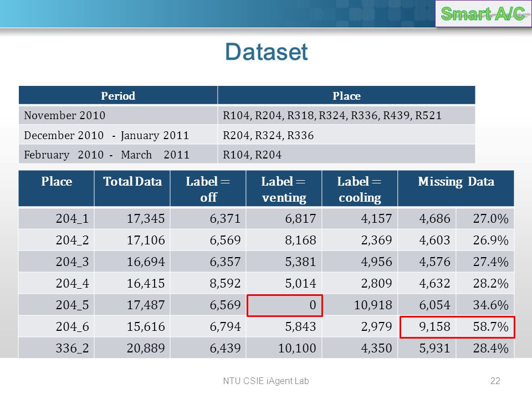
Task: Select December 2010 - January 2011 cell
Action: pyautogui.click(x=118, y=135)
